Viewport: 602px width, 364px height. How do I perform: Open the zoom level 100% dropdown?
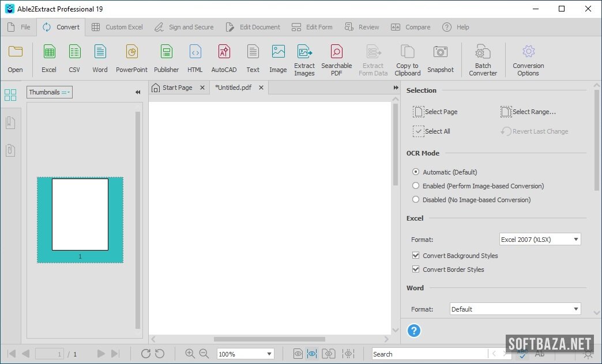[x=246, y=354]
